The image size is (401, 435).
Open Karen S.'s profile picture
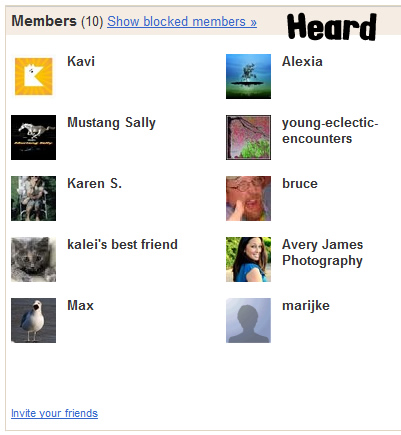coord(33,198)
